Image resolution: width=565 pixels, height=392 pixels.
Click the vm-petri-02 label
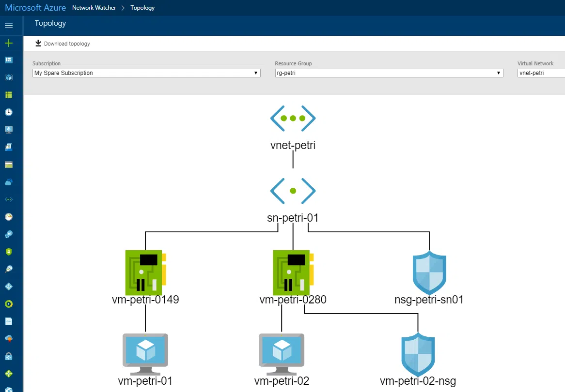coord(282,381)
